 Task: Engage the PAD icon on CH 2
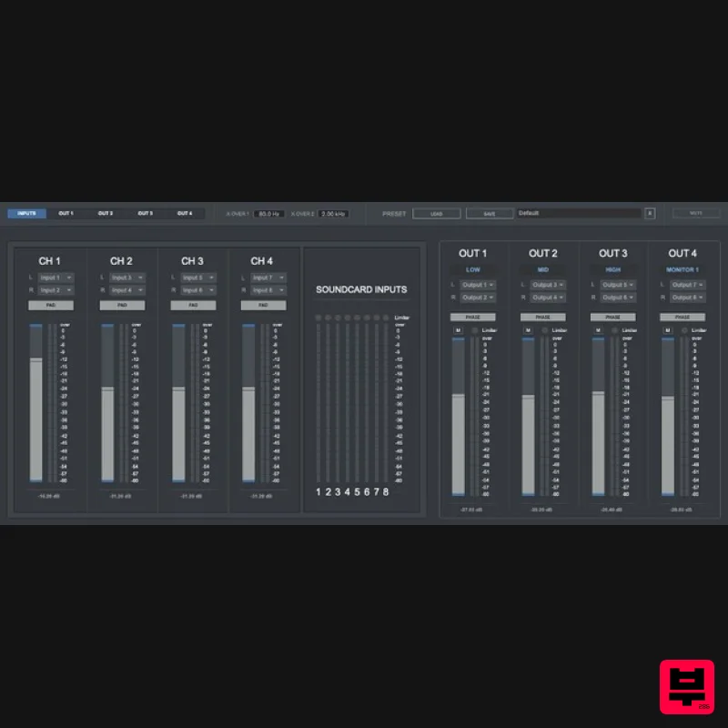point(122,305)
